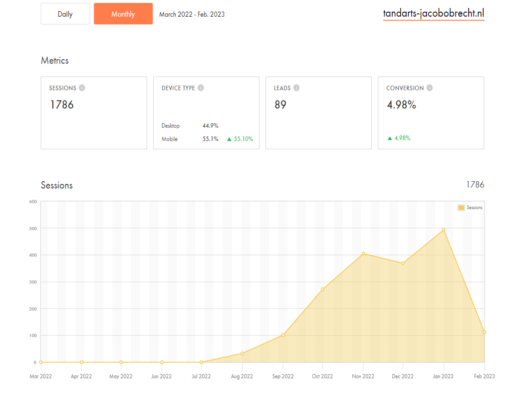
Task: Click the Jan 2023 axis label
Action: 443,376
